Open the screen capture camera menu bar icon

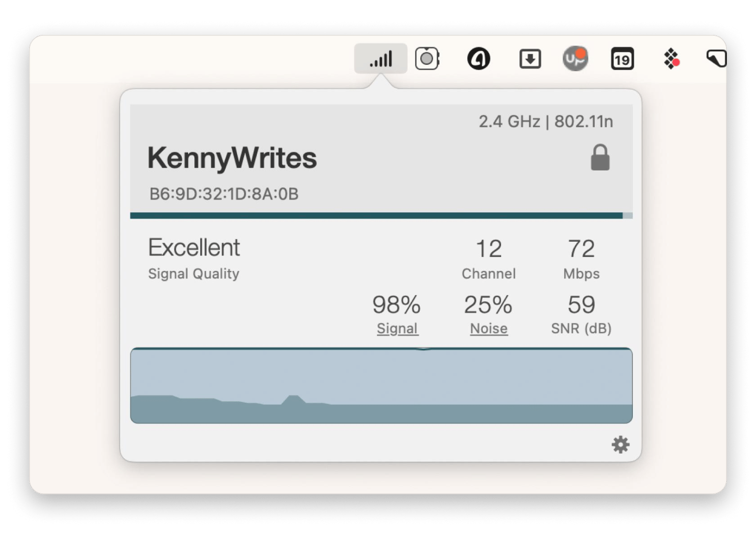click(427, 59)
